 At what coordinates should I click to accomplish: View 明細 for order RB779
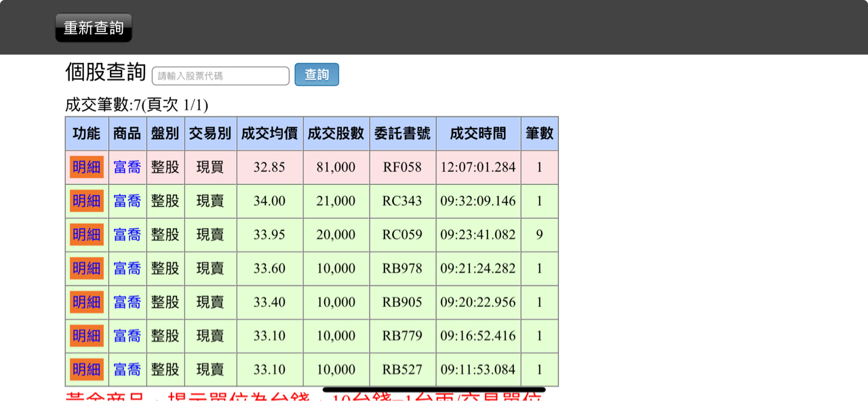click(x=87, y=336)
